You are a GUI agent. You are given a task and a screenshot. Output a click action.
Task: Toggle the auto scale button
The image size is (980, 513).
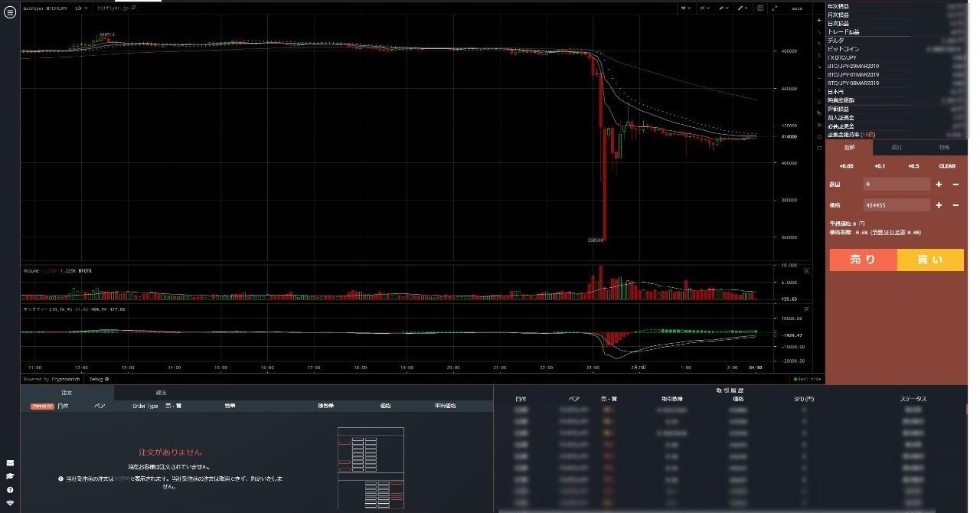[797, 8]
